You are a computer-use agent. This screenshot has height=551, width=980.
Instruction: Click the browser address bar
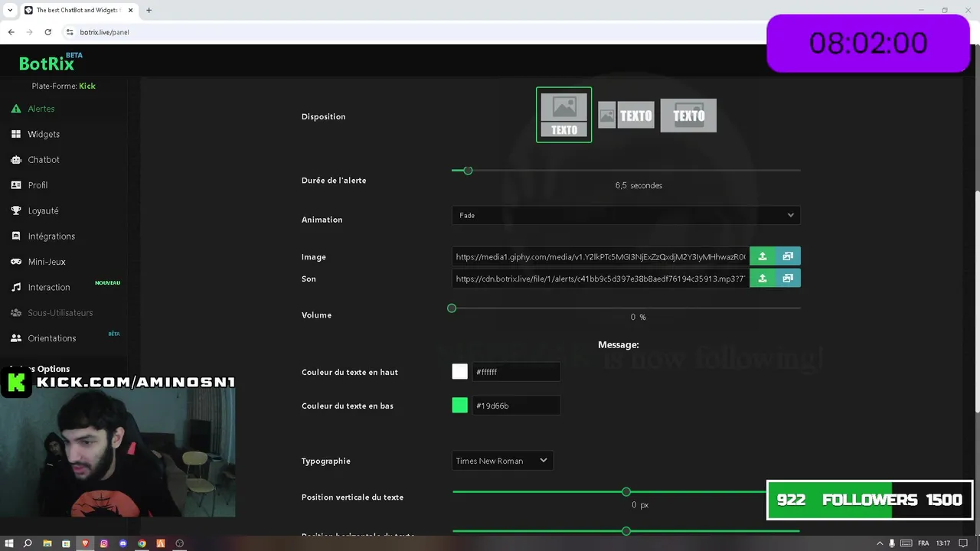pos(413,32)
